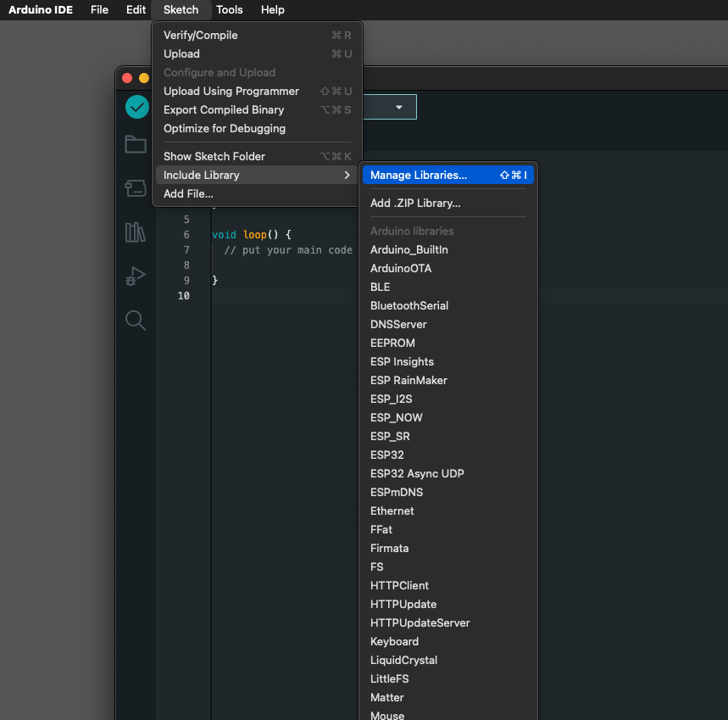
Task: Include the ESP RainMaker library
Action: (448, 381)
